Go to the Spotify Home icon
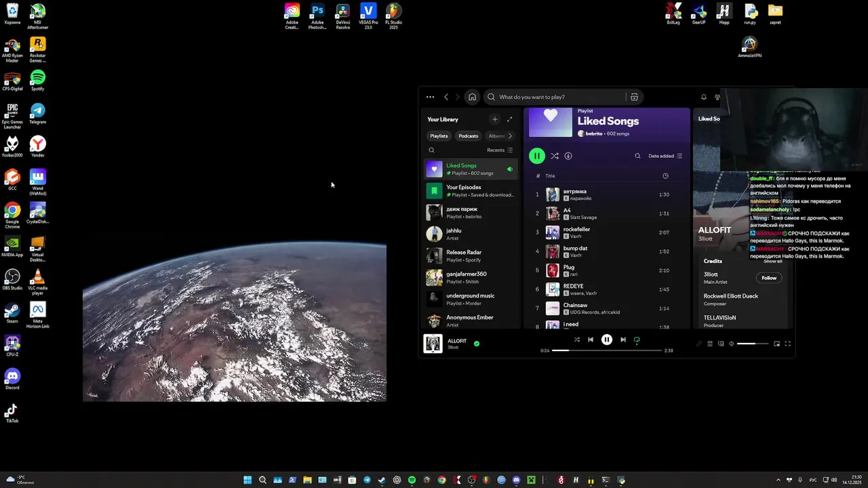The image size is (868, 488). 473,97
